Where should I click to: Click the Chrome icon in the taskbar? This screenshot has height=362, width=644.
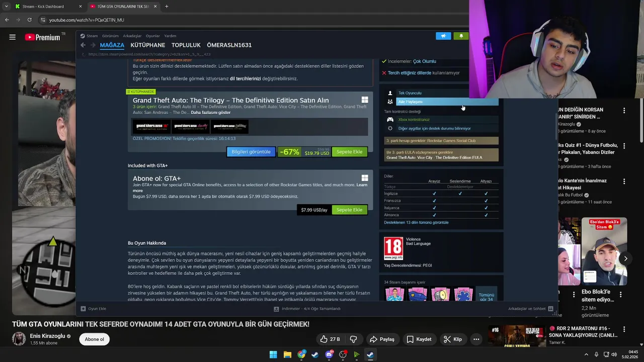coord(301,354)
